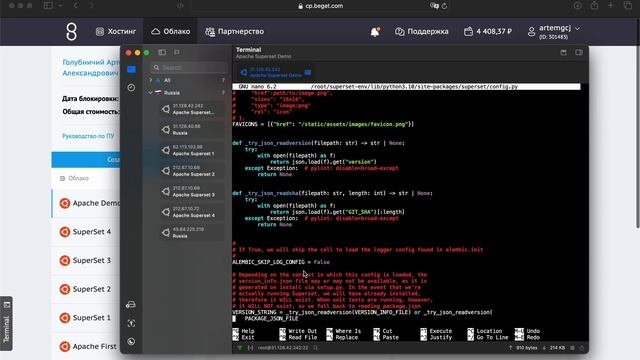Click the vertical Terminal tab at left screen edge
This screenshot has width=640, height=360.
coord(6,323)
